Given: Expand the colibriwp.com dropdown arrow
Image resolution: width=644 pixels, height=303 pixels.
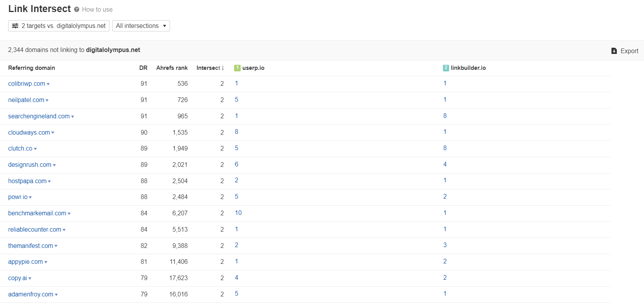Looking at the screenshot, I should pos(48,84).
